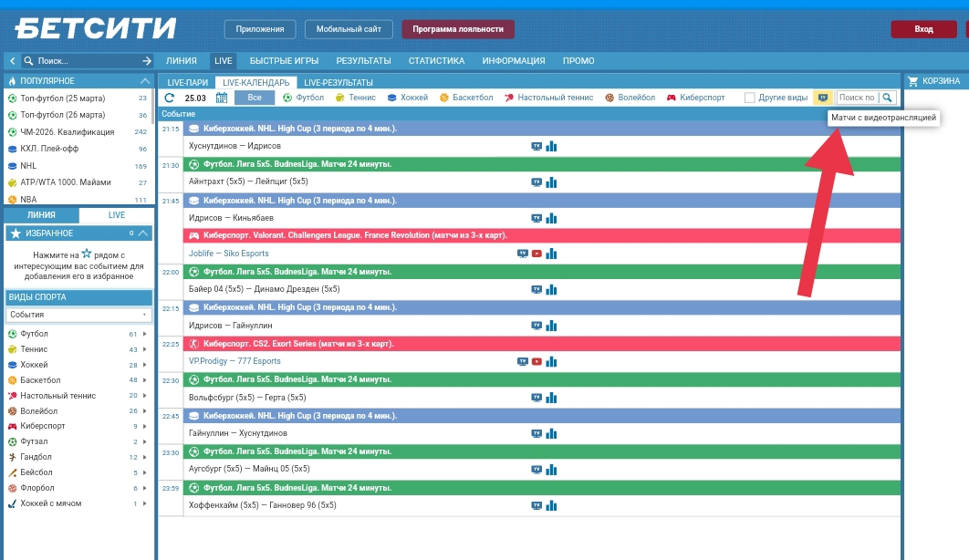Open statistics chart for Хуснутдинов — Идрисов
Viewport: 969px width, 560px height.
pos(551,146)
